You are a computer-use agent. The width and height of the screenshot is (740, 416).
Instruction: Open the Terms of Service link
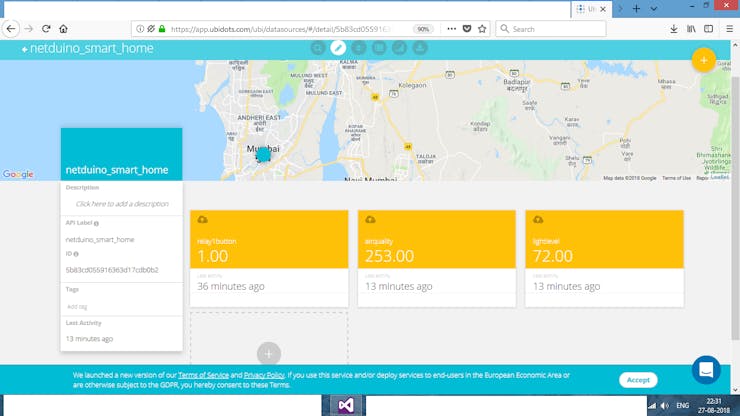coord(203,375)
